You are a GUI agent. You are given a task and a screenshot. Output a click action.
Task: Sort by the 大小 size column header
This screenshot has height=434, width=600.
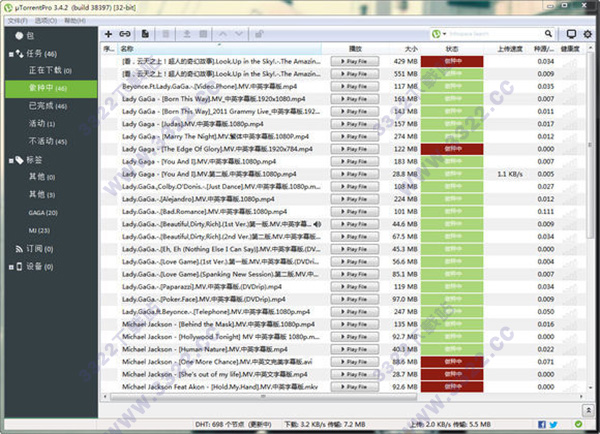click(x=401, y=49)
